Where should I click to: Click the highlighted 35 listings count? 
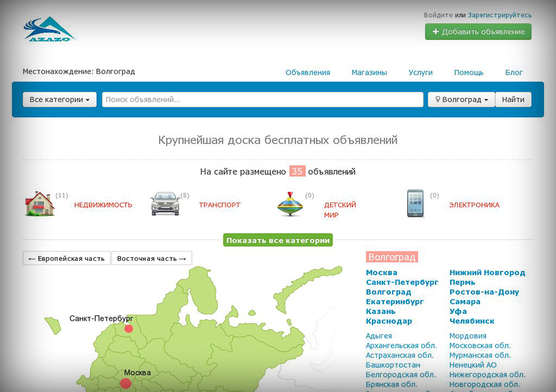(297, 171)
